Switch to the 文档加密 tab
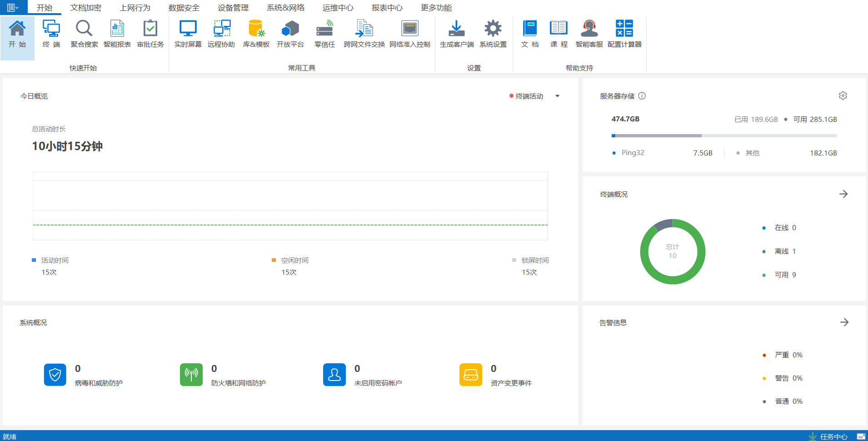868x441 pixels. pyautogui.click(x=86, y=8)
